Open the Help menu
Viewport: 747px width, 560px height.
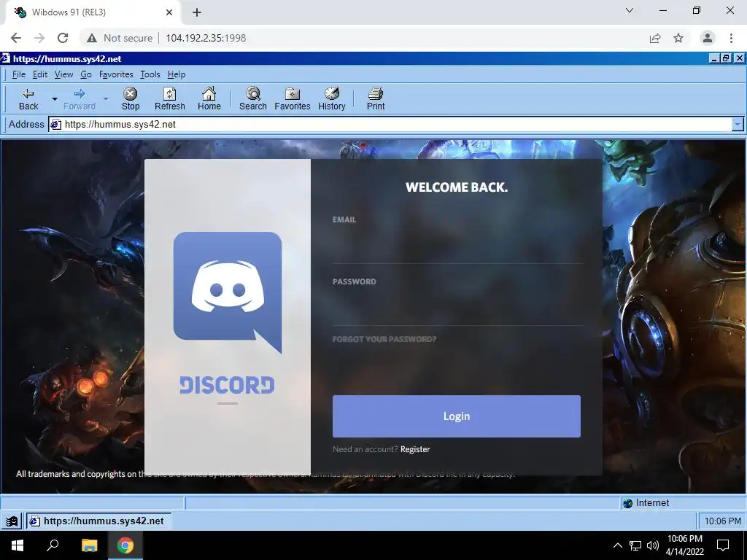[177, 74]
